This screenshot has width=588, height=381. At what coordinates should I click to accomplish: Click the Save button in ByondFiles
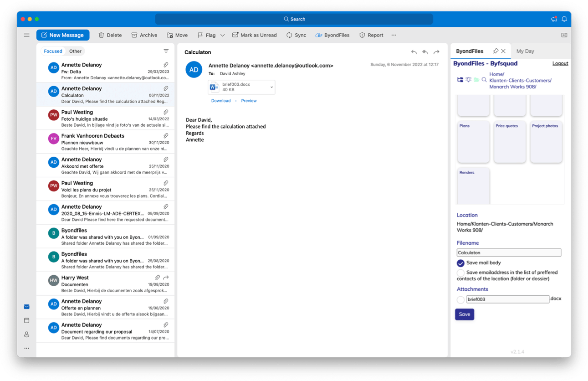tap(464, 314)
